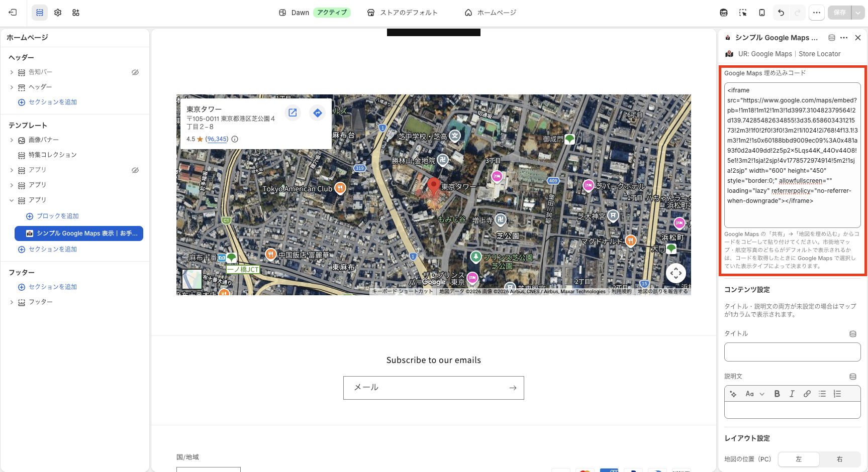Insert numbered list in 説明文 editor
Screen dimensions: 868x472
tap(837, 394)
